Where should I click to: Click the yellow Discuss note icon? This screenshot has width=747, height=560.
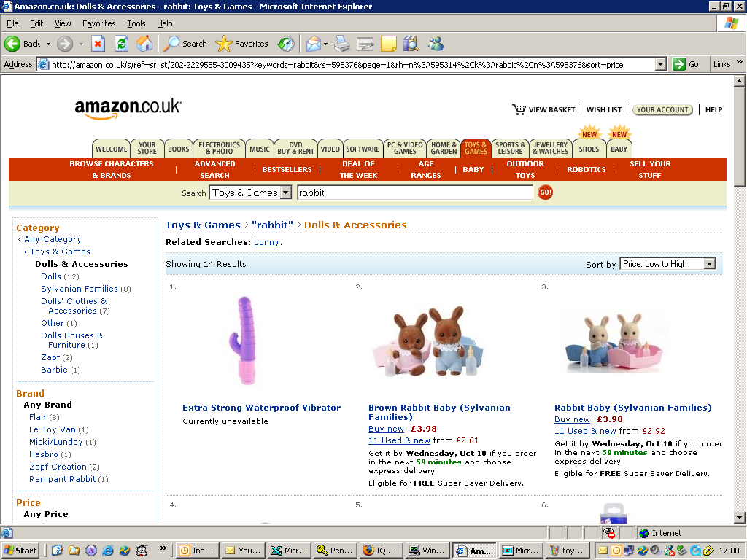pos(388,44)
